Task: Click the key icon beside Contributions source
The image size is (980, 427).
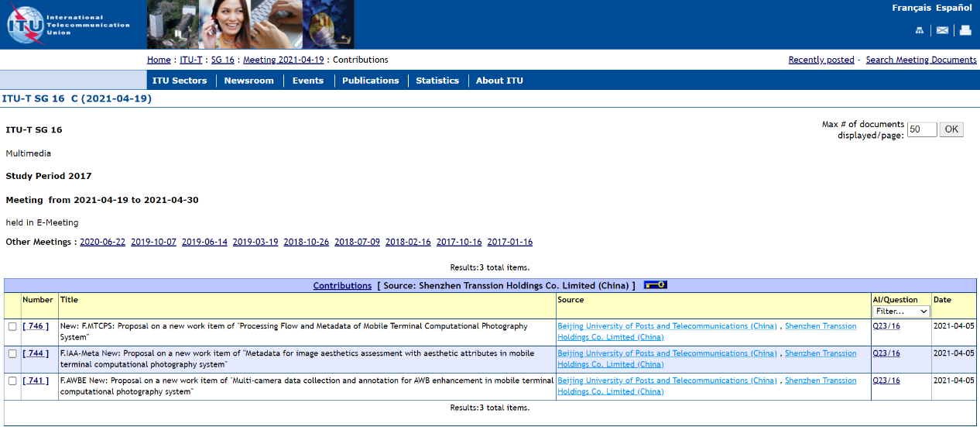Action: pos(655,285)
